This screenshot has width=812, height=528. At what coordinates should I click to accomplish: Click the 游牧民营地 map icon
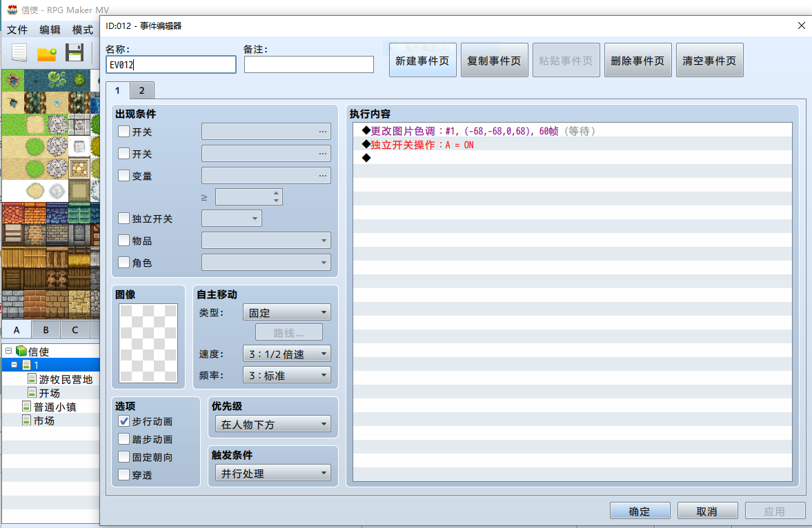(32, 379)
